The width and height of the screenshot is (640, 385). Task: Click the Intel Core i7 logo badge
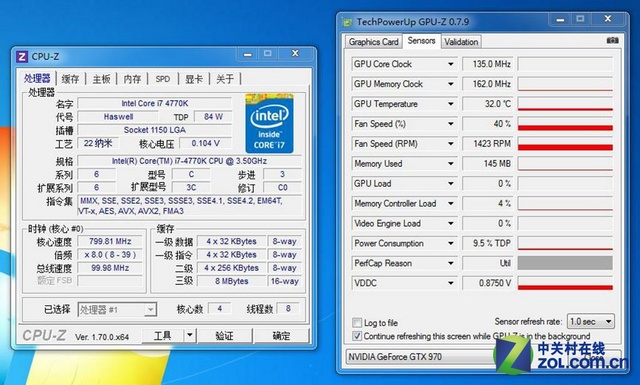(269, 123)
